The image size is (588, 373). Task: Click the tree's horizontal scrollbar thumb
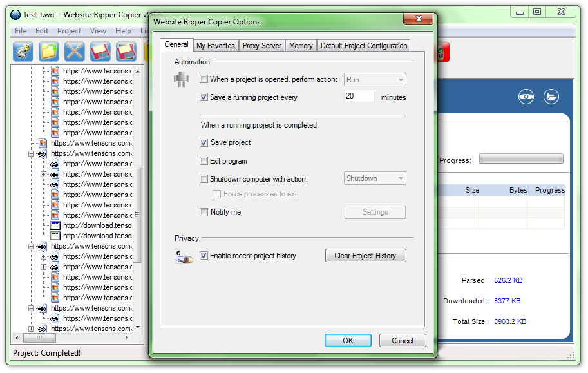click(x=39, y=338)
